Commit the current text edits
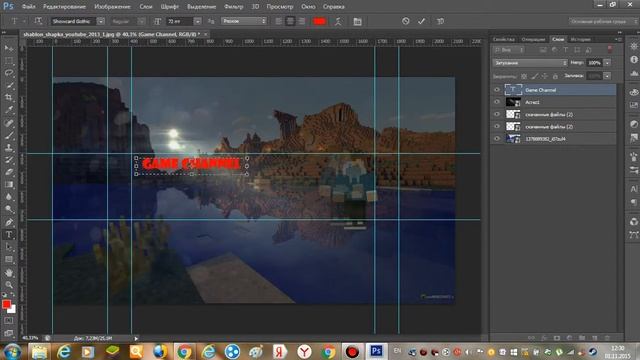 tap(422, 21)
